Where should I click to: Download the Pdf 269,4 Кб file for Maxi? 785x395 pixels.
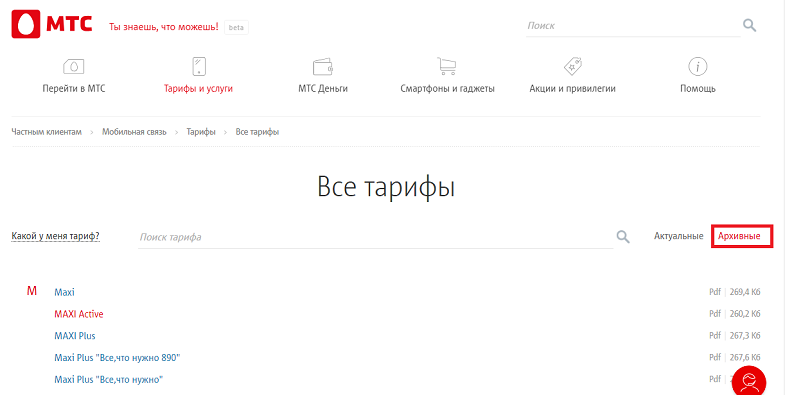point(734,292)
